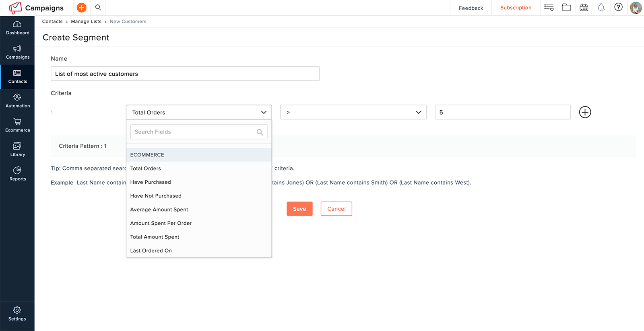Click the Save button
This screenshot has height=331, width=644.
(x=299, y=209)
